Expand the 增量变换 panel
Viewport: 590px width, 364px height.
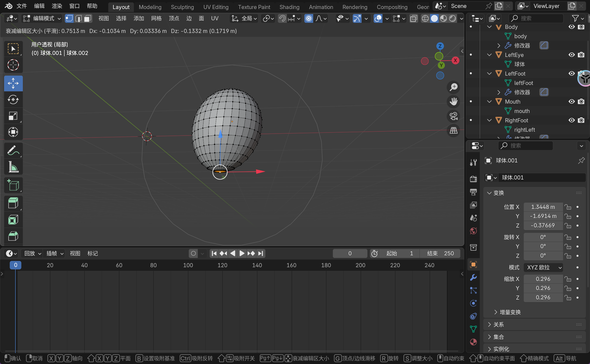click(510, 312)
